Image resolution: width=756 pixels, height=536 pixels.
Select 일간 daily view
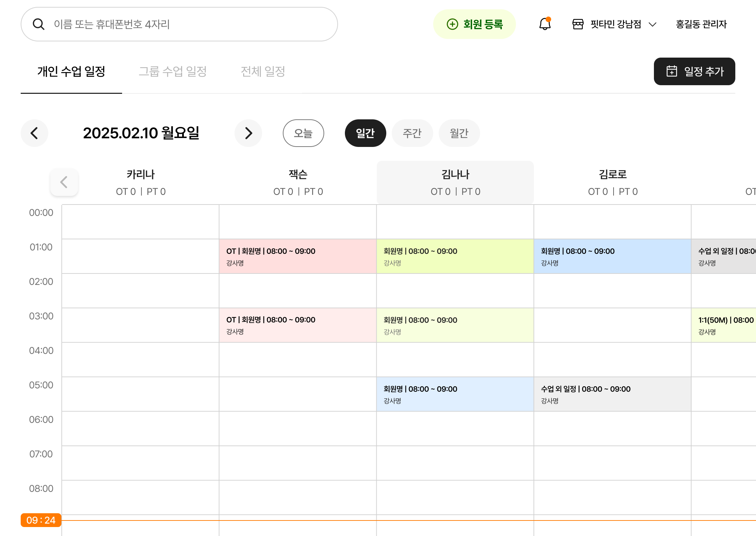[365, 133]
